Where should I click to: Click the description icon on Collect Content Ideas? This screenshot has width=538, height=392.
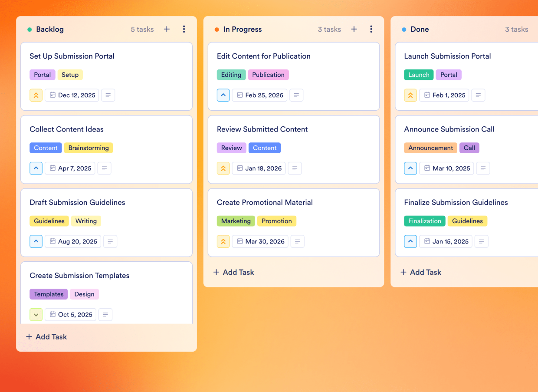pos(104,168)
